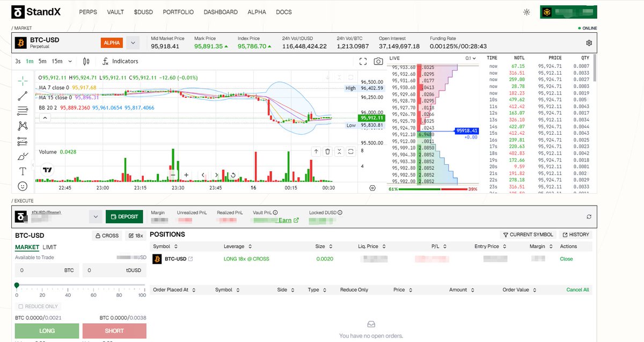Select the text annotation tool

click(x=23, y=171)
